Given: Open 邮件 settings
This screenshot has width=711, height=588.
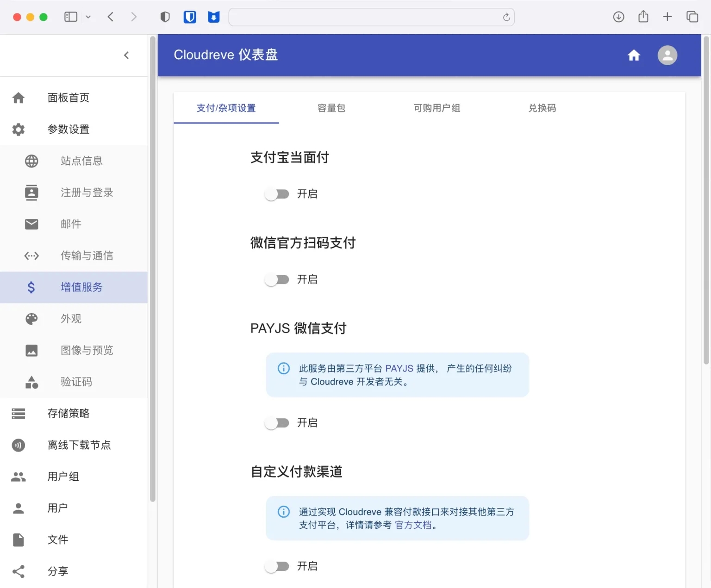Looking at the screenshot, I should [74, 224].
